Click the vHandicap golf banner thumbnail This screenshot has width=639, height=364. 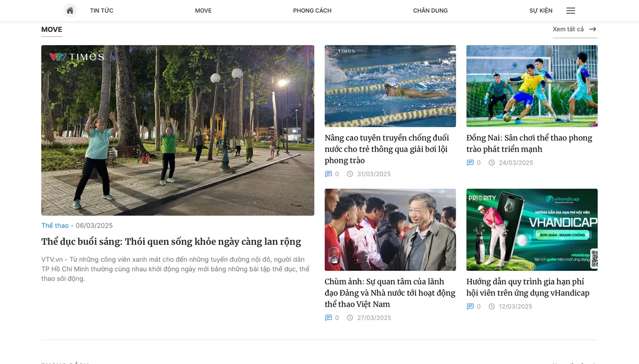point(532,230)
